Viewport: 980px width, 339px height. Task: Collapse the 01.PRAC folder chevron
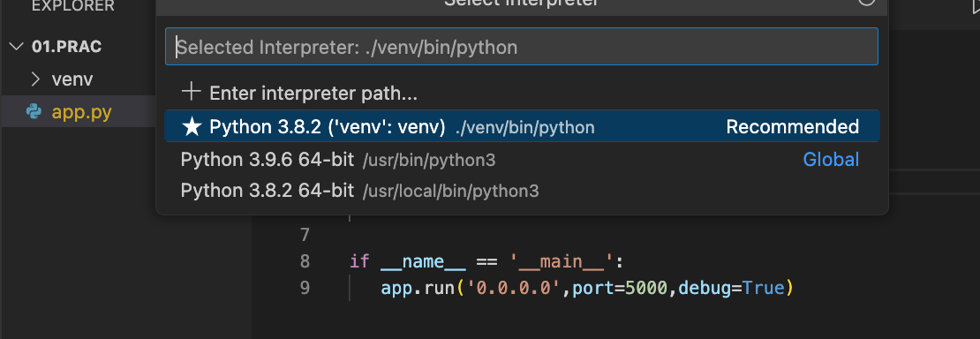tap(16, 47)
